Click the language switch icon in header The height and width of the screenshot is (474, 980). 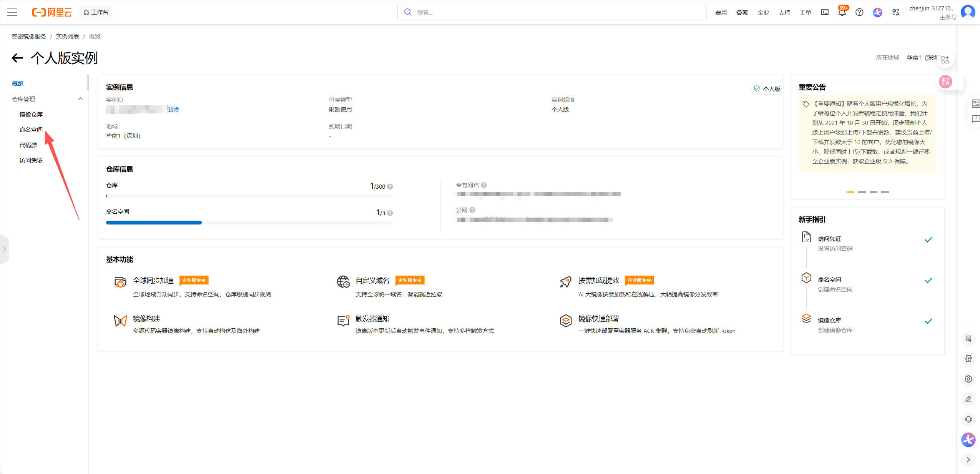896,12
